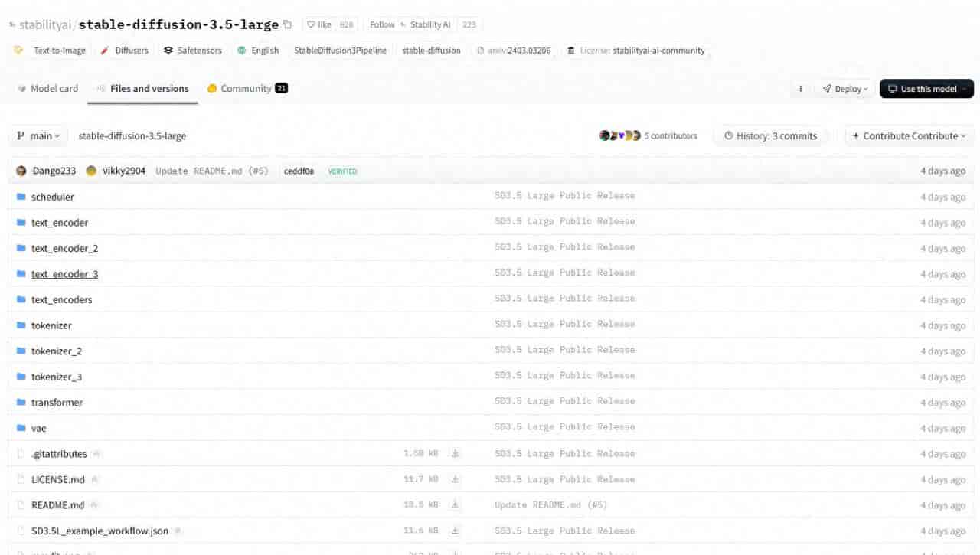The width and height of the screenshot is (980, 555).
Task: Click the safe-scan badge next to README.md
Action: coord(93,505)
